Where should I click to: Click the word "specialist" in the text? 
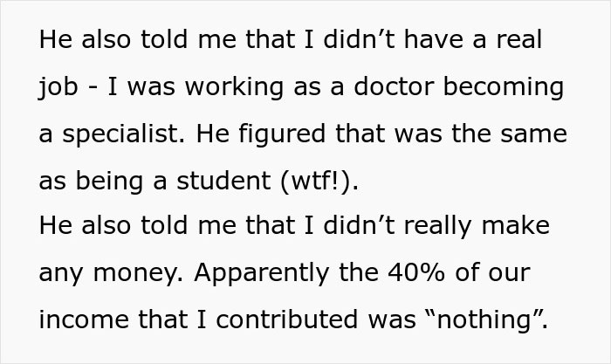click(x=120, y=134)
